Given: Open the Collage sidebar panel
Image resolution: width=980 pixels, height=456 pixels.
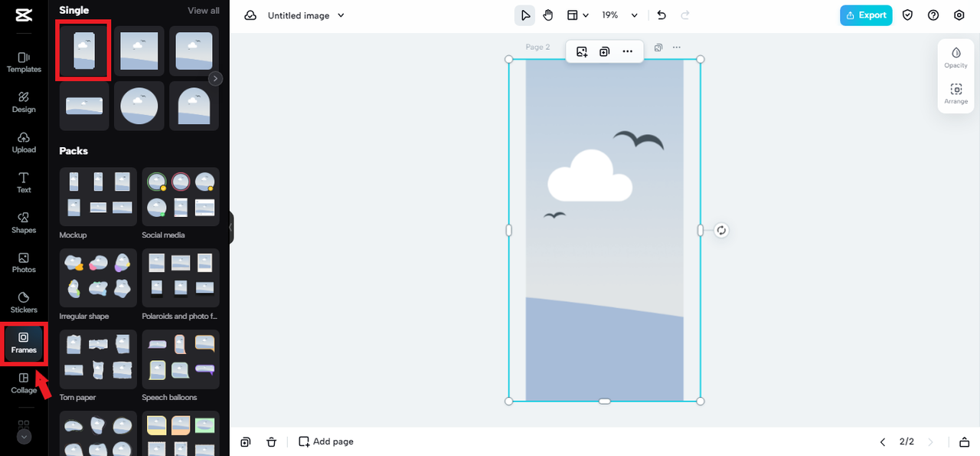Looking at the screenshot, I should [x=24, y=383].
